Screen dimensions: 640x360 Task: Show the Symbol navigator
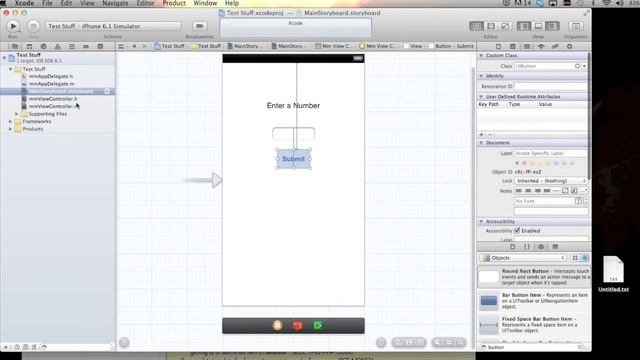click(x=29, y=47)
